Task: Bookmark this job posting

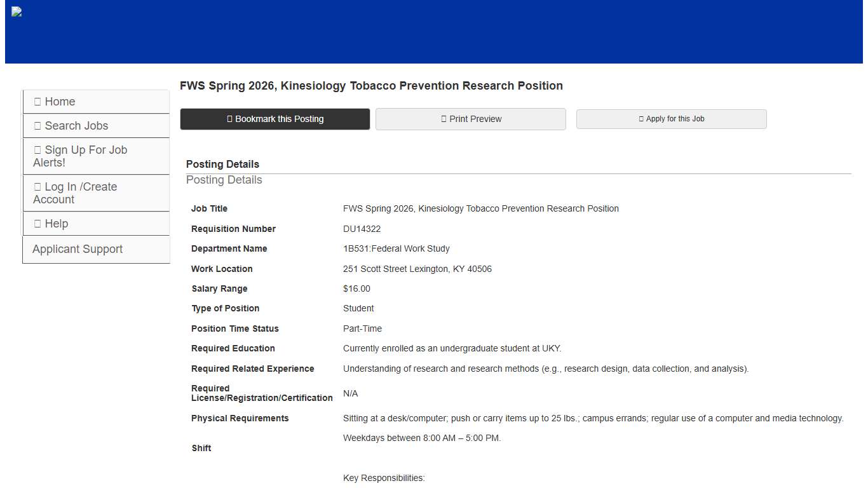Action: click(275, 119)
